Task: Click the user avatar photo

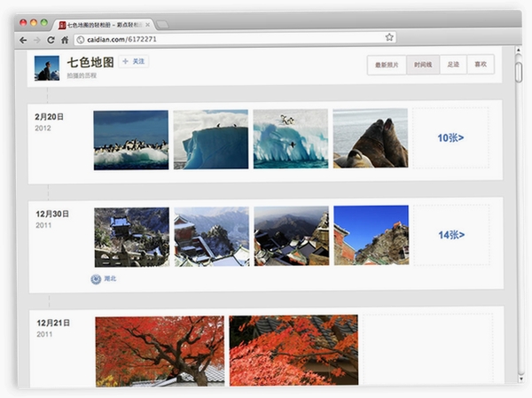Action: point(47,68)
